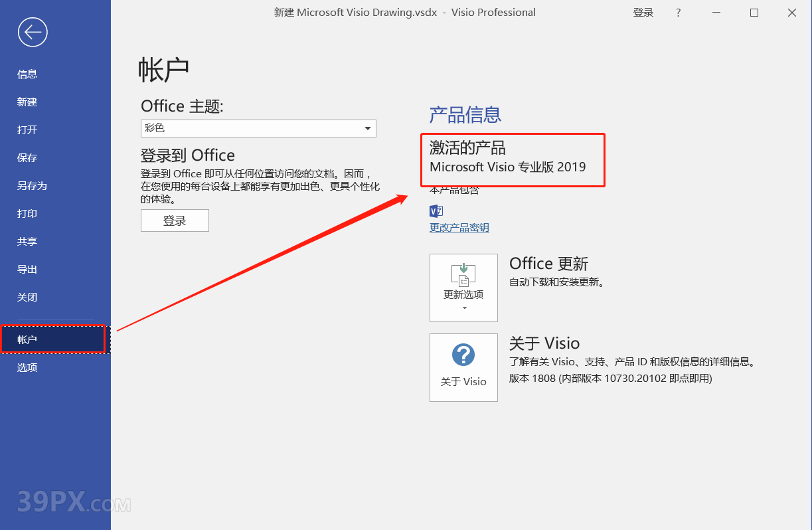The height and width of the screenshot is (530, 812).
Task: Click the Visio product icon under 本产品包含
Action: (436, 211)
